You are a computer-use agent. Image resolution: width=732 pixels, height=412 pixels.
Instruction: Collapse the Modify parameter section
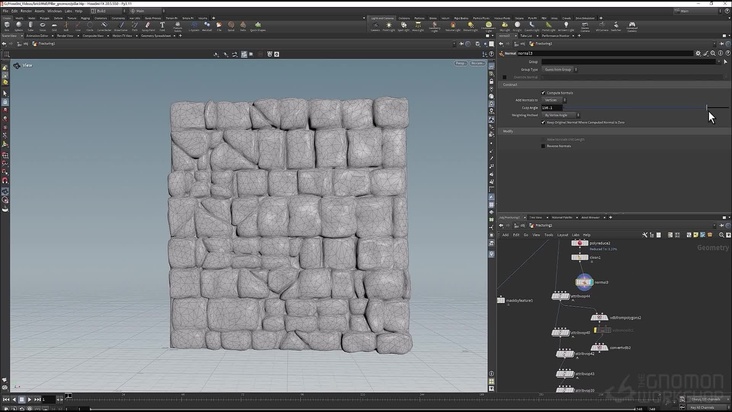(x=508, y=131)
